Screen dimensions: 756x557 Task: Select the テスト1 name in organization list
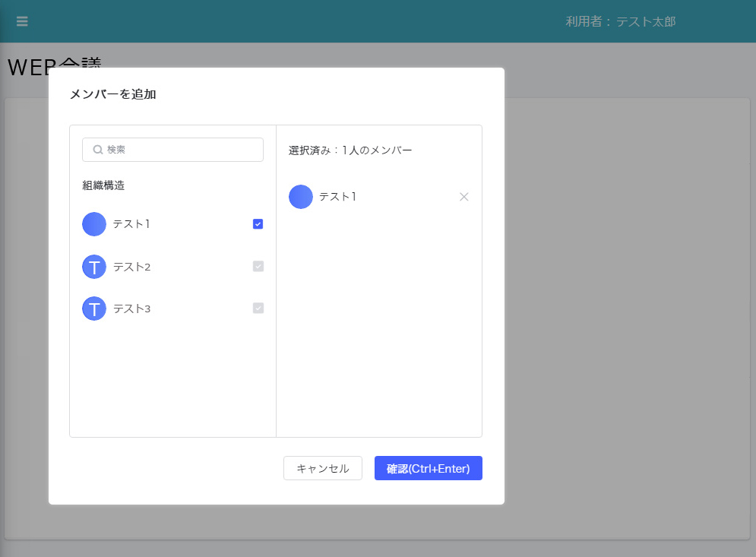coord(131,224)
